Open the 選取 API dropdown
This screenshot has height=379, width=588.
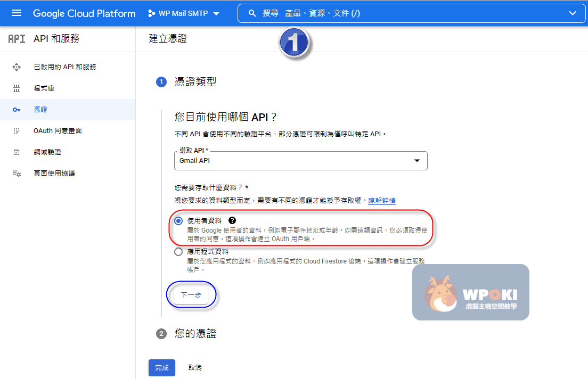[301, 161]
